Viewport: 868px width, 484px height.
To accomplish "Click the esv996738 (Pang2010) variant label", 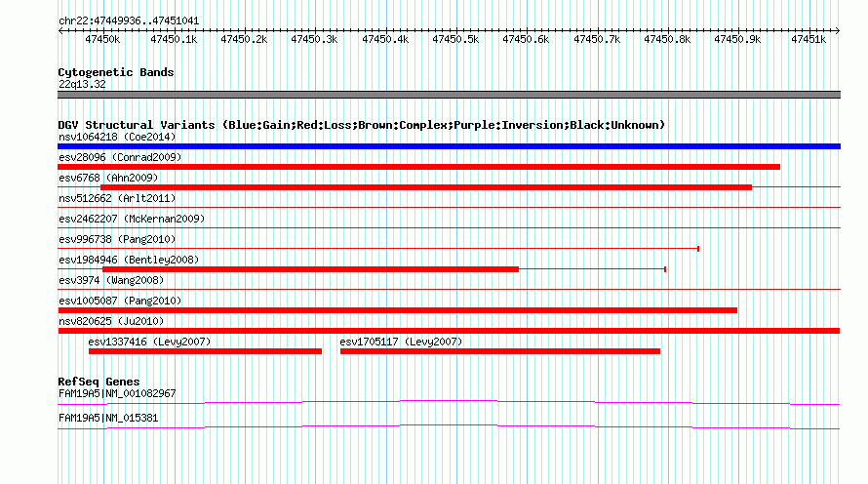I will coord(117,239).
